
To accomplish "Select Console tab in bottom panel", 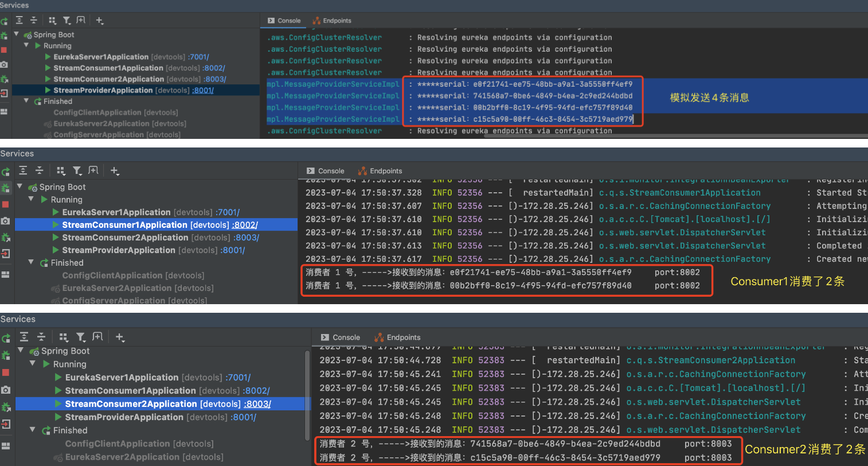I will tap(341, 337).
